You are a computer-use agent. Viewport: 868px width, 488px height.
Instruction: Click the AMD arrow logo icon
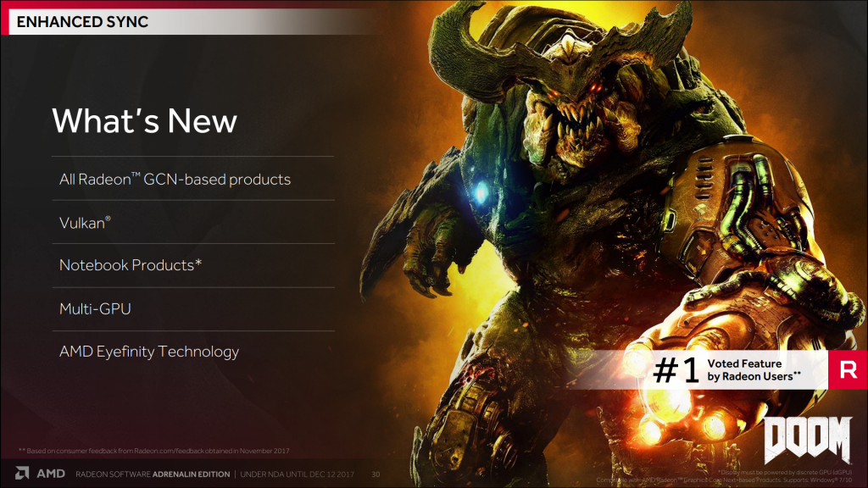click(21, 474)
